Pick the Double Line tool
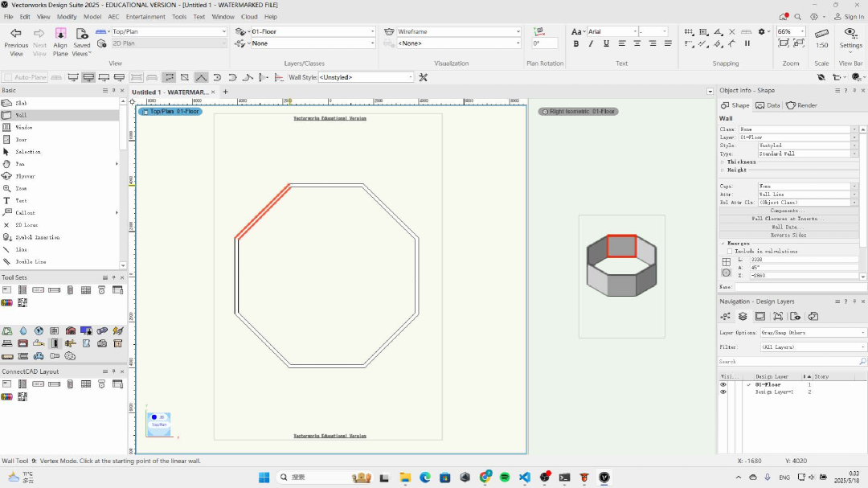868x488 pixels. 31,262
